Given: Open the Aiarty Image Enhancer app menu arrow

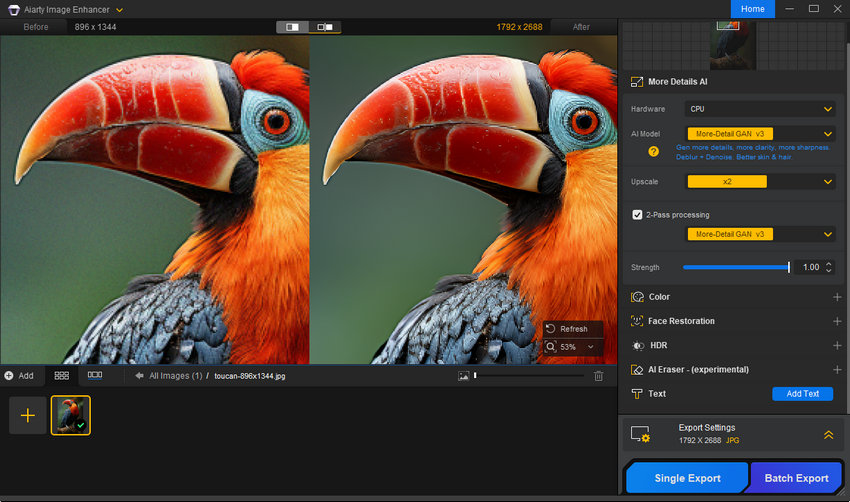Looking at the screenshot, I should coord(119,10).
